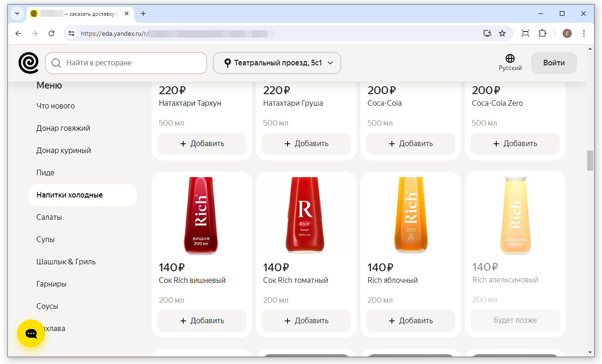The height and width of the screenshot is (364, 602).
Task: Add Сок Rich вишневый to cart
Action: (202, 321)
